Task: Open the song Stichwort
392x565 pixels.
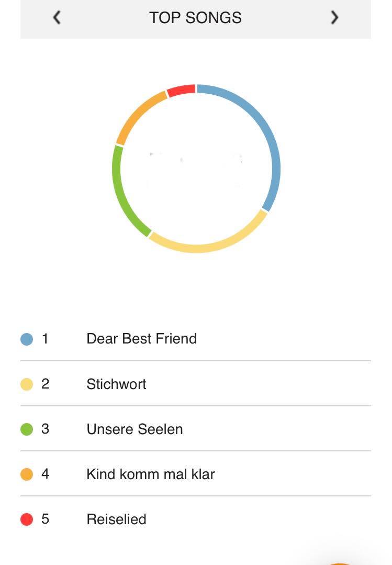Action: [x=196, y=384]
